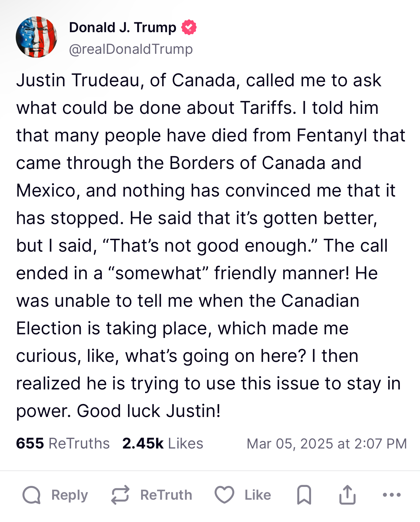
Task: Open the three-dot more options menu
Action: [392, 495]
